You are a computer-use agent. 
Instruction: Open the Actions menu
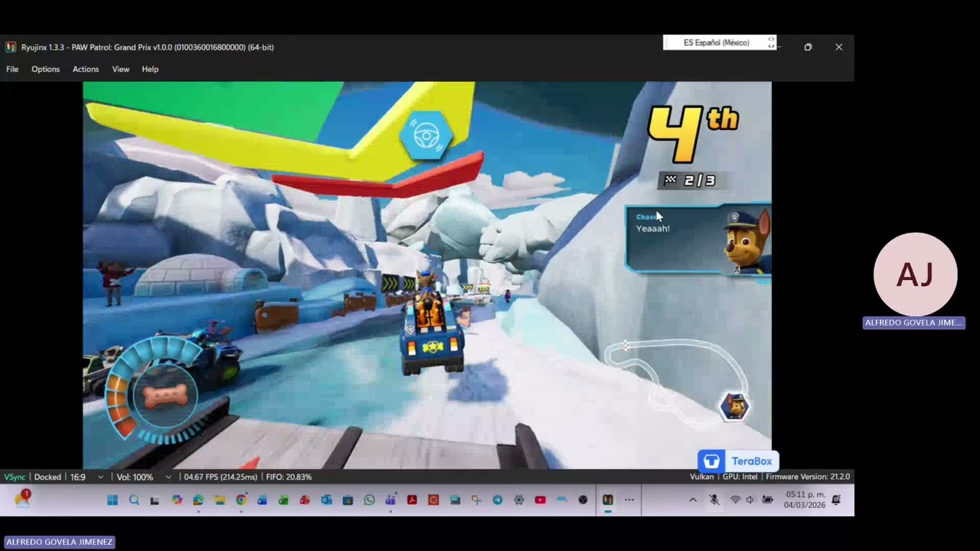point(86,69)
